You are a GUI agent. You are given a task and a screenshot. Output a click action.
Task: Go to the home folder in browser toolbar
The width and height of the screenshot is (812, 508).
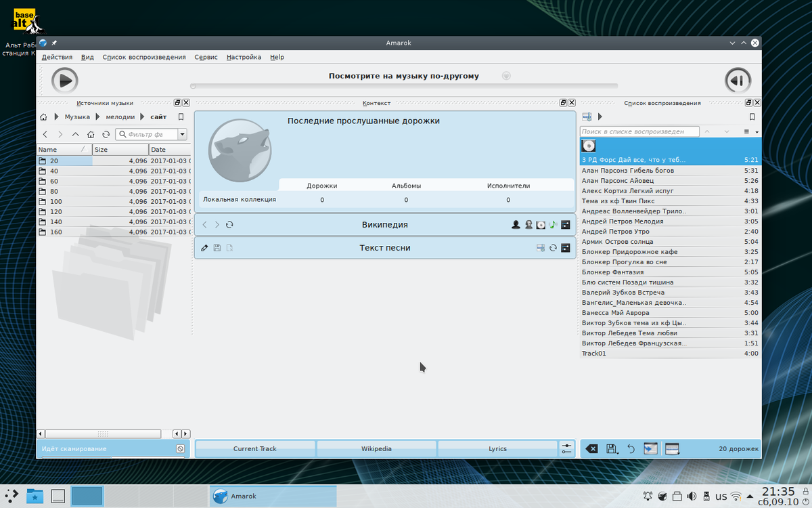91,134
